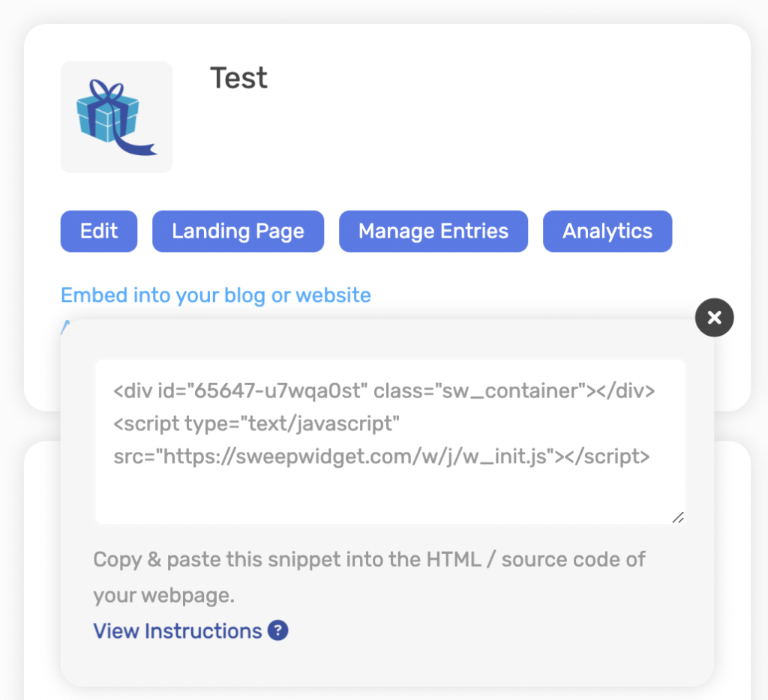
Task: Click the help question mark icon
Action: 277,630
